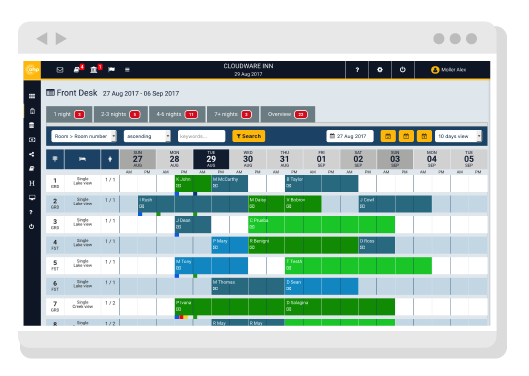This screenshot has width=529, height=376.
Task: Open the 10 days view dropdown
Action: 458,136
